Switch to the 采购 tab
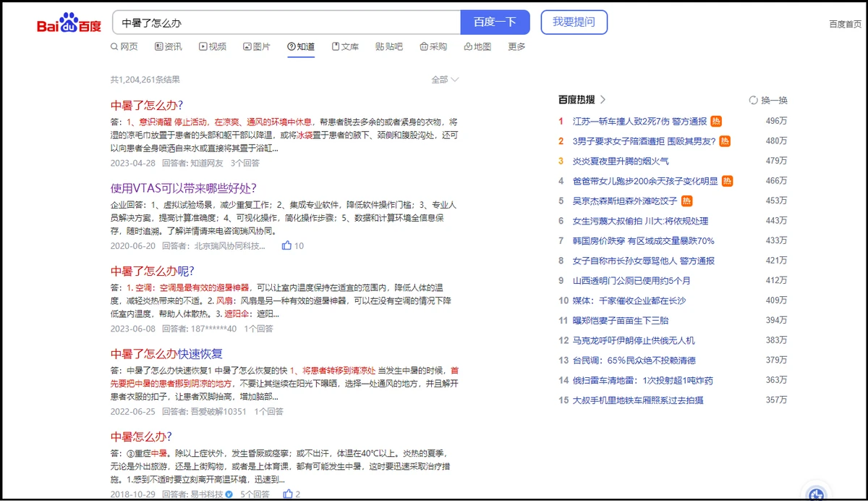Image resolution: width=868 pixels, height=501 pixels. 433,47
